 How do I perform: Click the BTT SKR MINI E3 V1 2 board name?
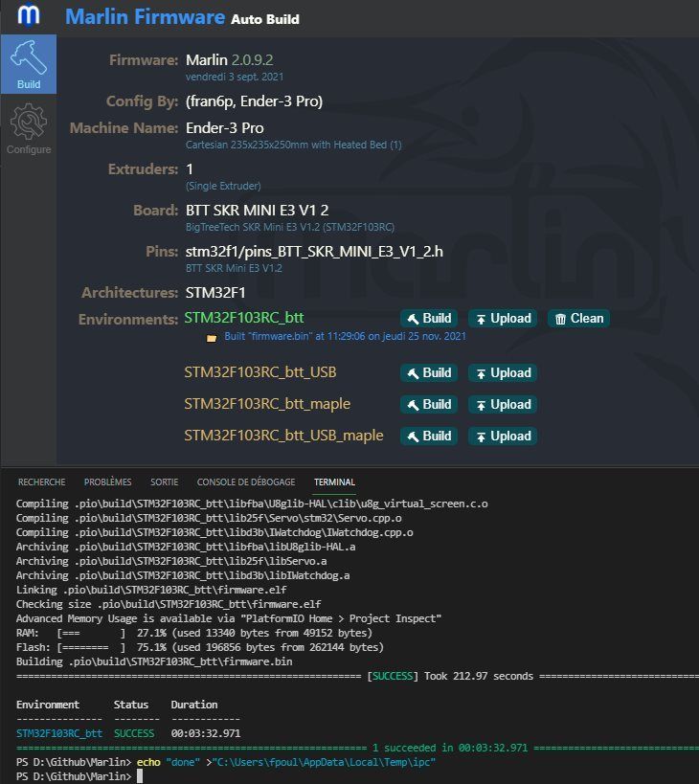257,210
